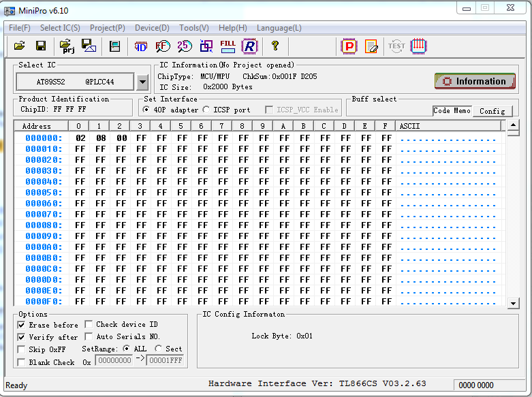532x397 pixels.
Task: Open the Project(P) menu
Action: (x=108, y=28)
